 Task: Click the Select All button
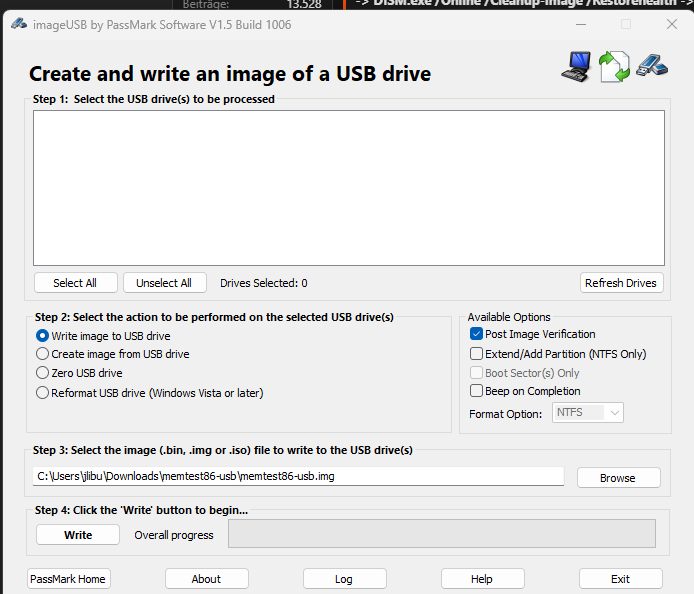[x=76, y=283]
